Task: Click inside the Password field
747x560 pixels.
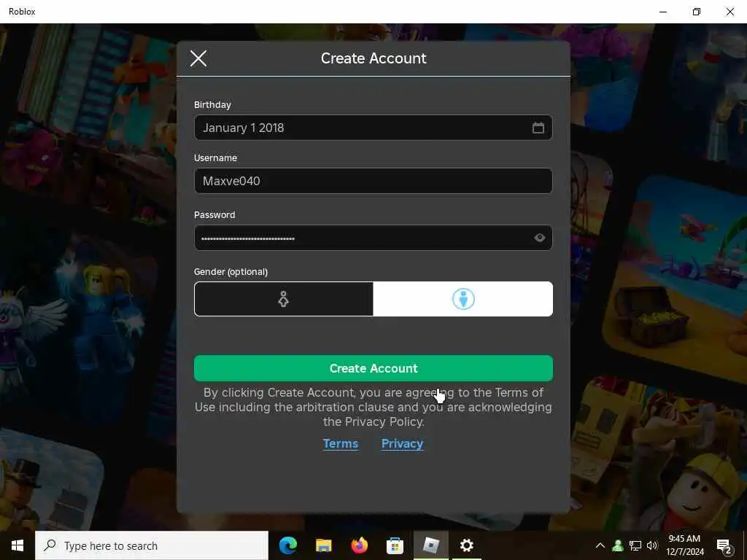Action: coord(373,238)
